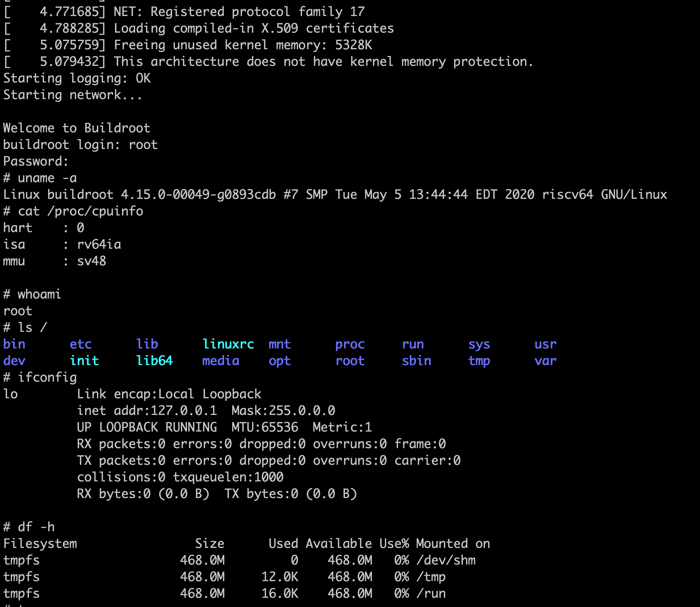Click the 'linuxrc' entry in listing
Viewport: 700px width, 607px height.
(x=228, y=344)
